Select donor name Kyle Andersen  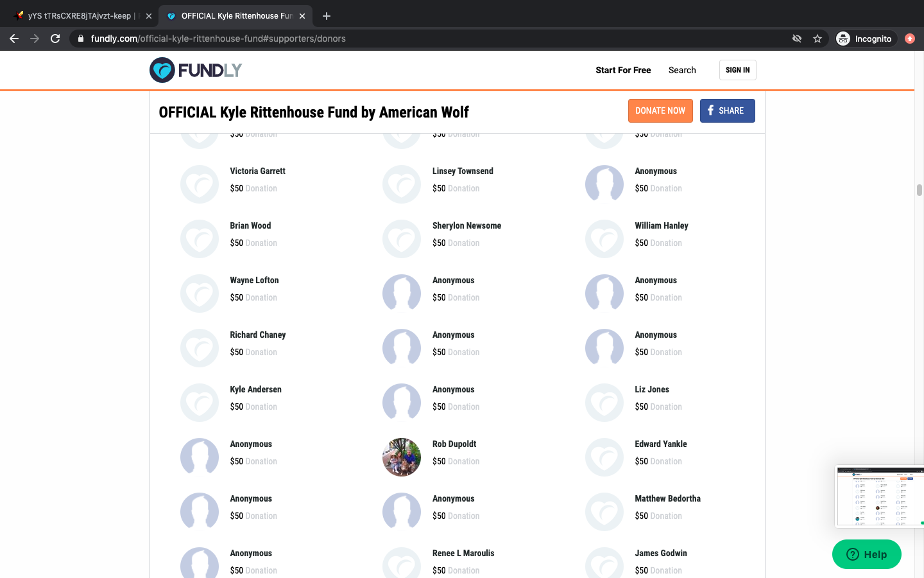[x=255, y=389]
